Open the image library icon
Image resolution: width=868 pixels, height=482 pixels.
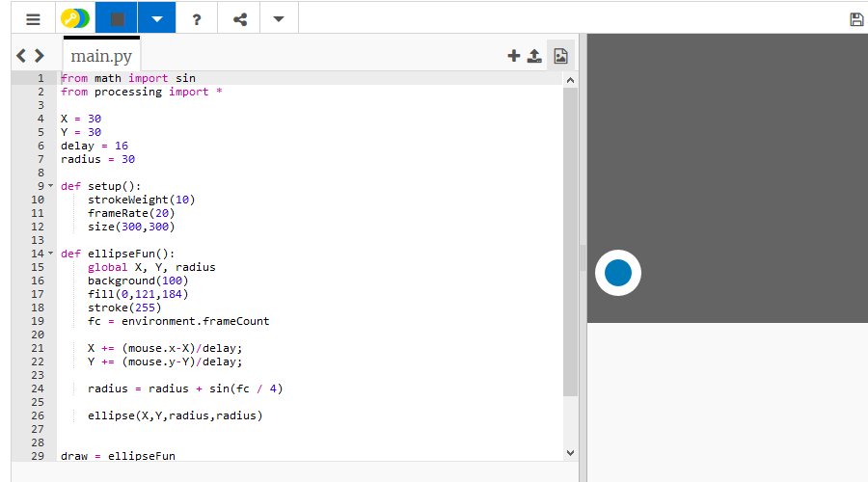[560, 56]
